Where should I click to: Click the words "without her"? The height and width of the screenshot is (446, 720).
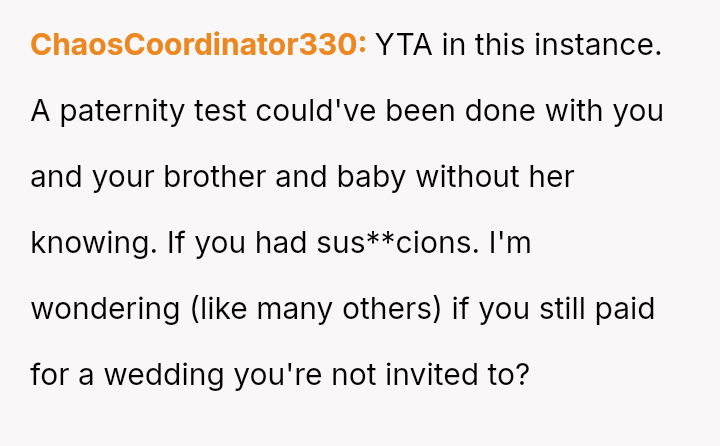pyautogui.click(x=495, y=177)
